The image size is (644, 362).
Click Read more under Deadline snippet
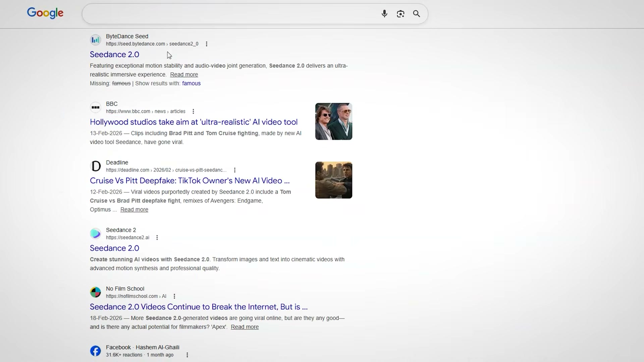tap(134, 209)
